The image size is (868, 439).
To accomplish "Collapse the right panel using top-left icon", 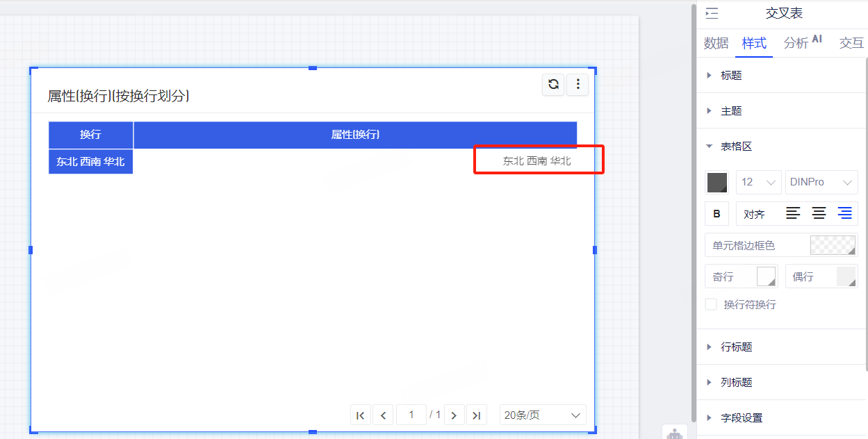I will coord(712,13).
